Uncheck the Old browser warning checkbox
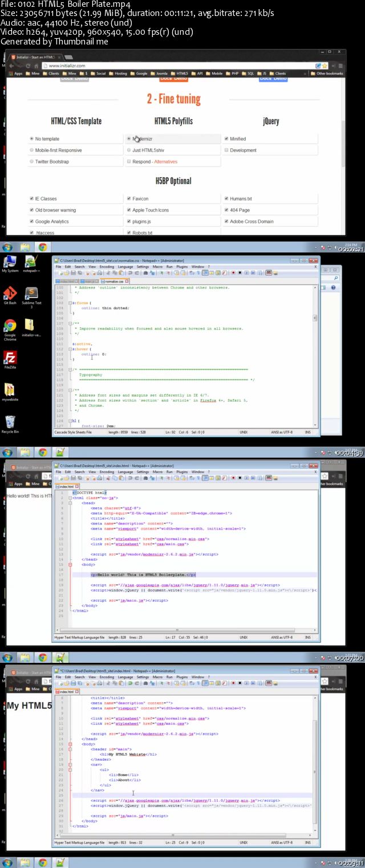 (32, 210)
